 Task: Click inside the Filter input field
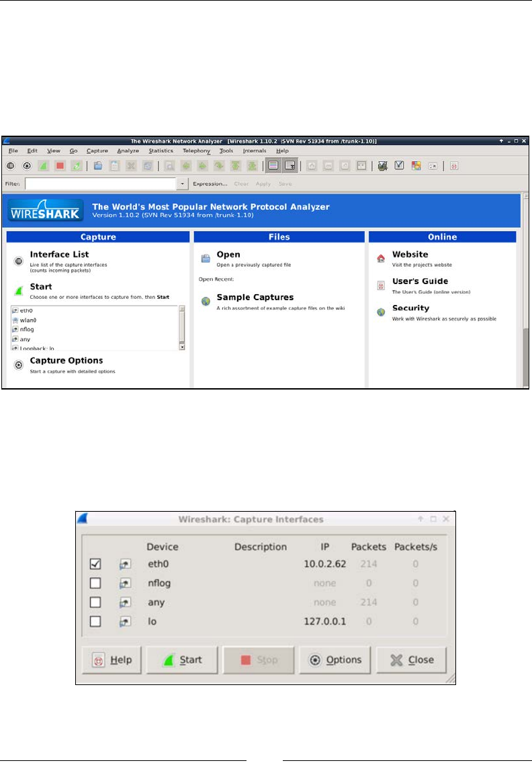100,184
